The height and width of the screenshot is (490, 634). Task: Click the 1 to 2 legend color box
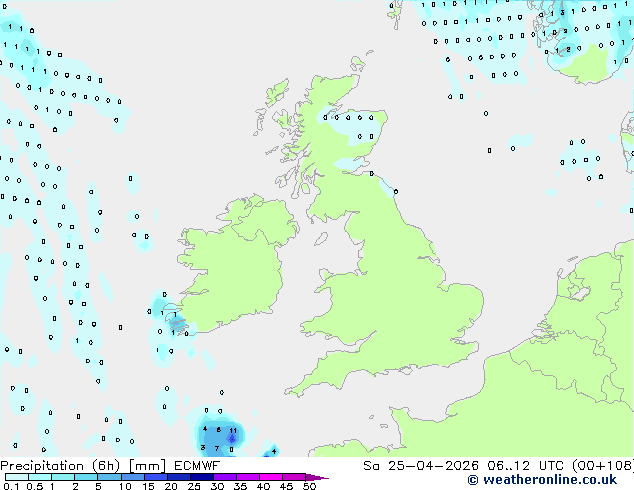63,477
